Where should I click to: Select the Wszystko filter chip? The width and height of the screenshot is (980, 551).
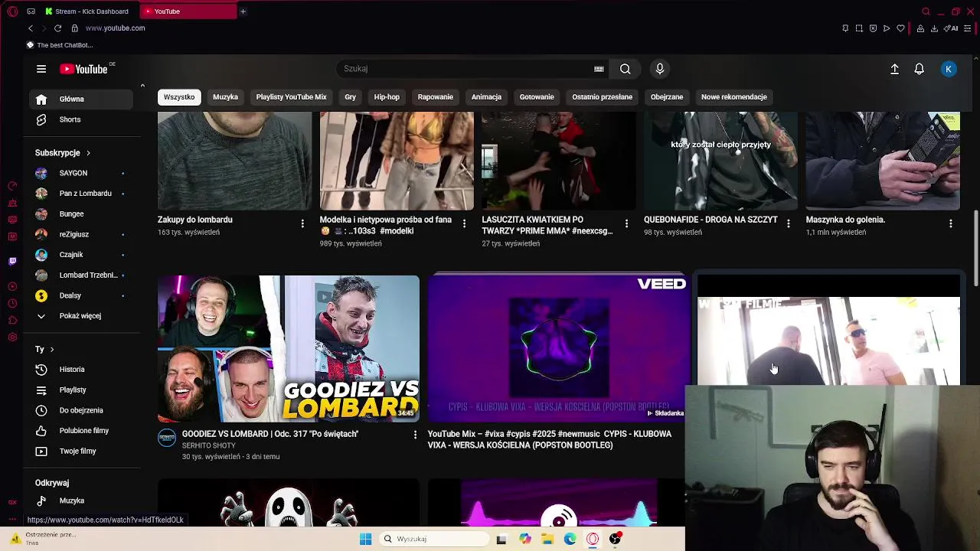(x=179, y=97)
